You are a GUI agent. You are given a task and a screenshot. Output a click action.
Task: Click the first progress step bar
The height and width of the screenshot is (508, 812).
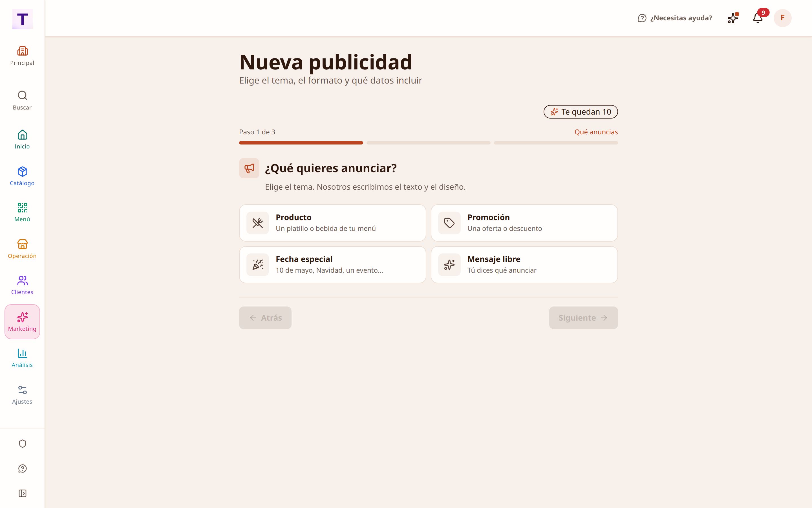301,143
